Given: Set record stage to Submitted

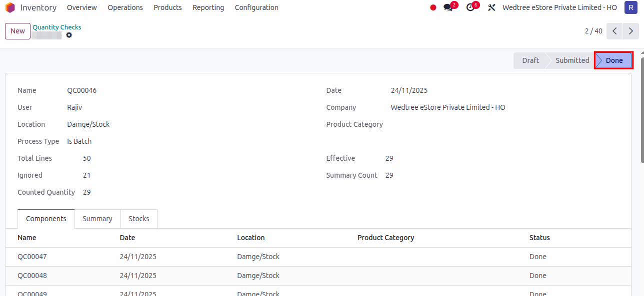Looking at the screenshot, I should tap(572, 60).
